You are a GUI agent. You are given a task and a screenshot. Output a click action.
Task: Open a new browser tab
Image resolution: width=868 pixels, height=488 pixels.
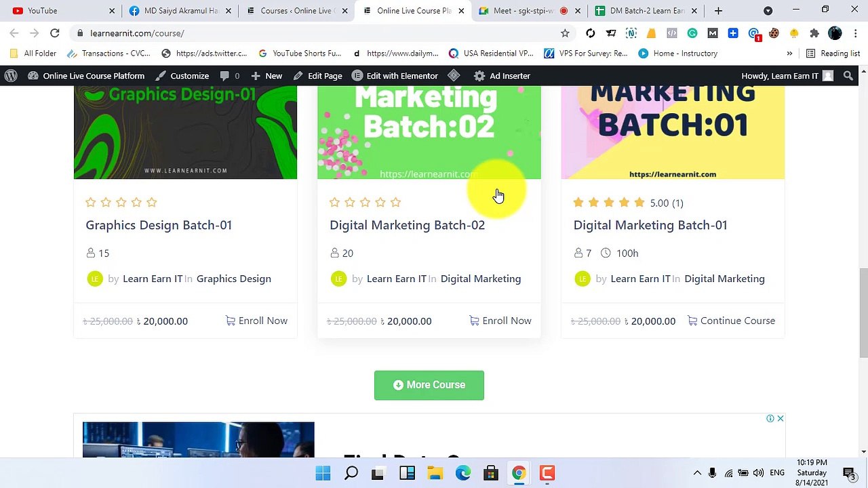[718, 11]
